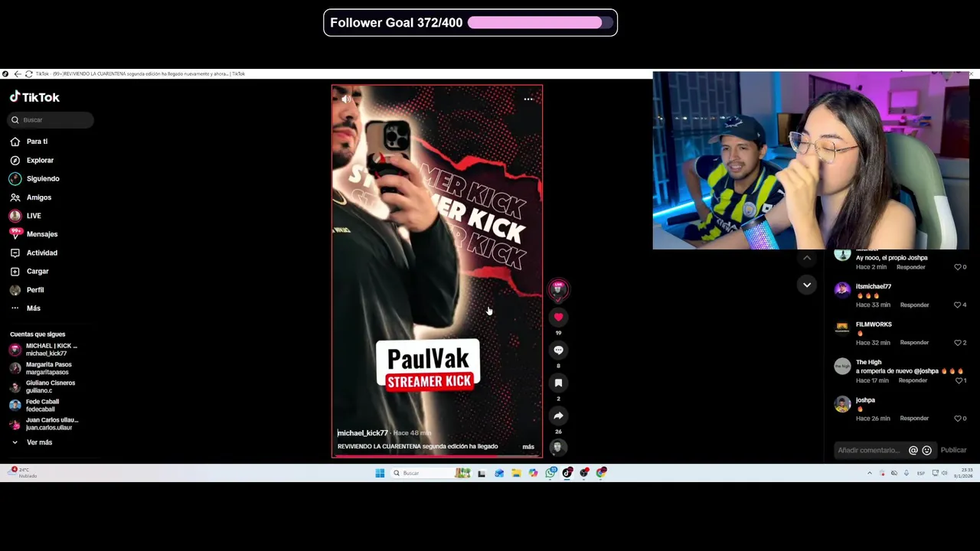Open Mensajes inbox

click(x=34, y=234)
